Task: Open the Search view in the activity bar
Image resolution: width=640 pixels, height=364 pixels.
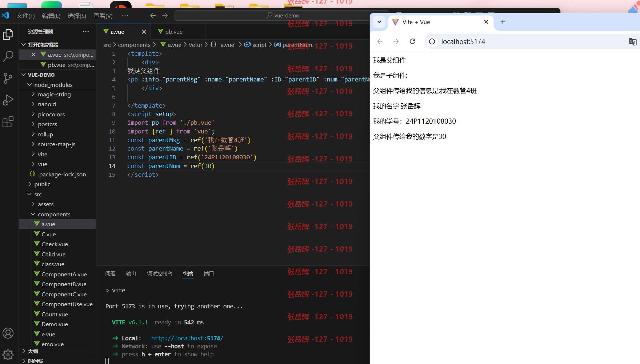Action: click(x=8, y=56)
